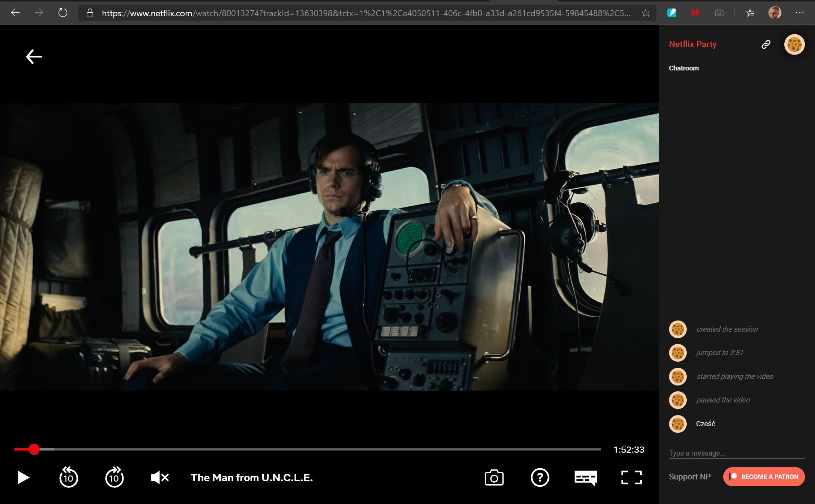Skip forward 10 seconds

[114, 478]
